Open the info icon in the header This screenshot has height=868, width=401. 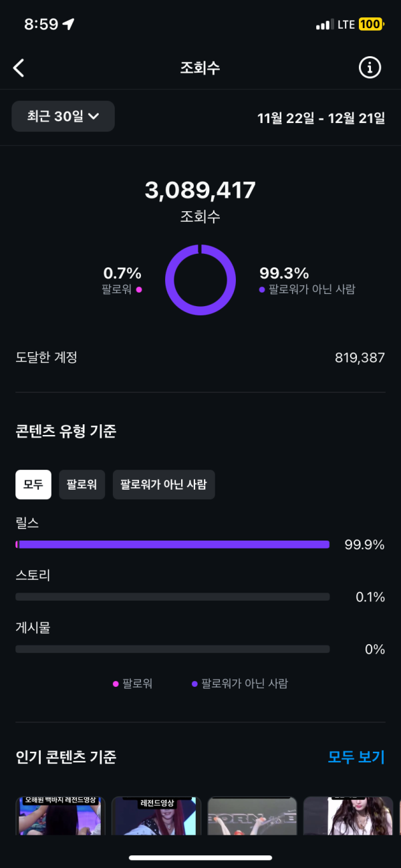370,67
